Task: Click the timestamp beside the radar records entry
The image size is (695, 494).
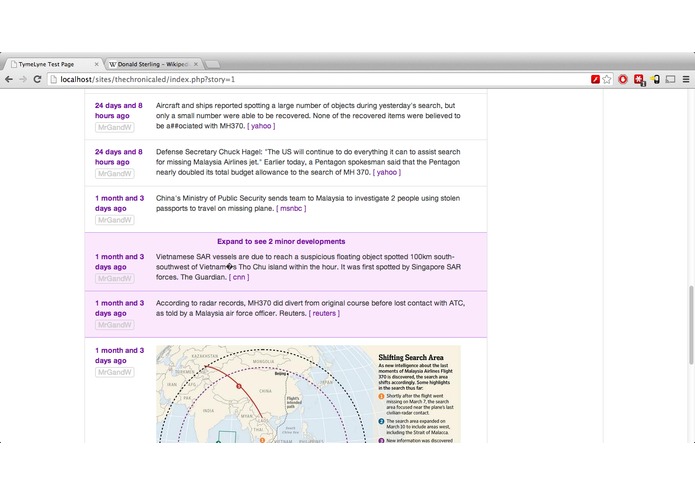Action: [x=120, y=308]
